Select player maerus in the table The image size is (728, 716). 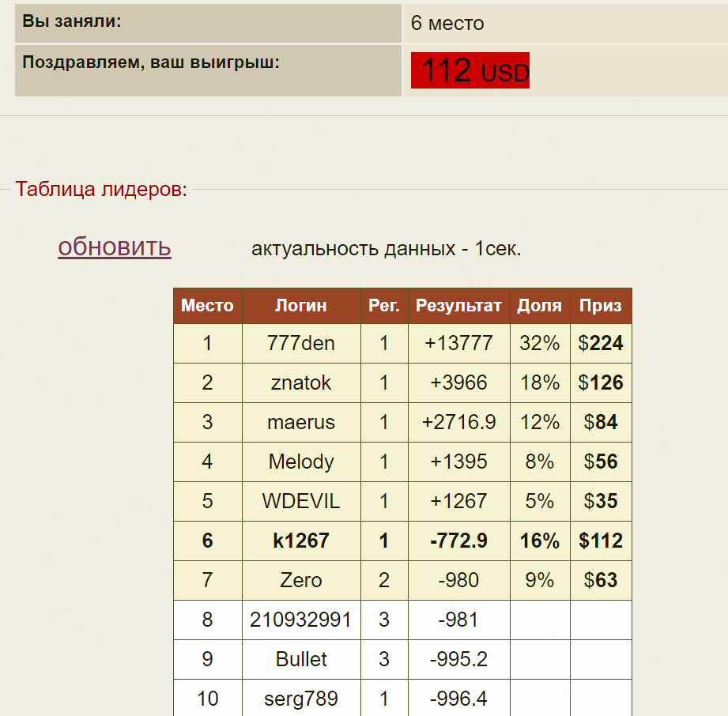(300, 423)
